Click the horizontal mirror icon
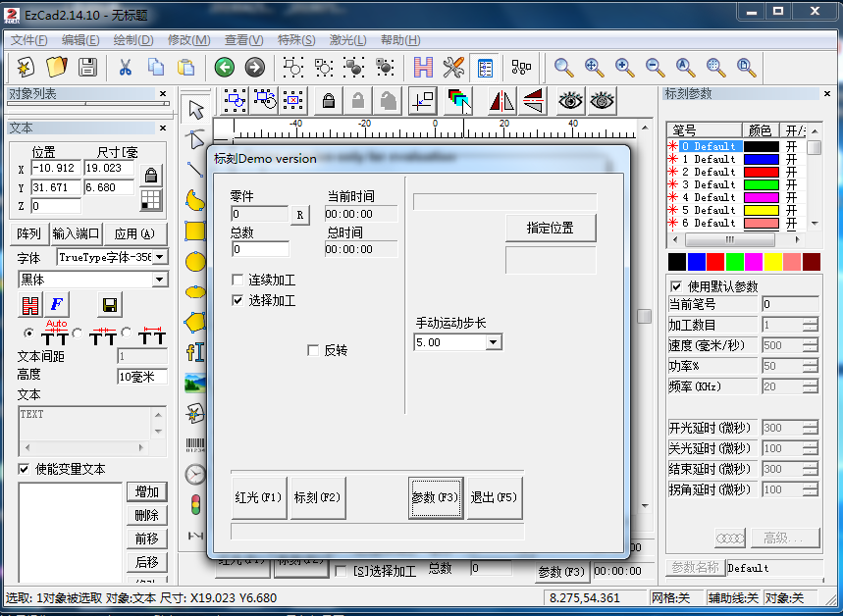 tap(502, 100)
